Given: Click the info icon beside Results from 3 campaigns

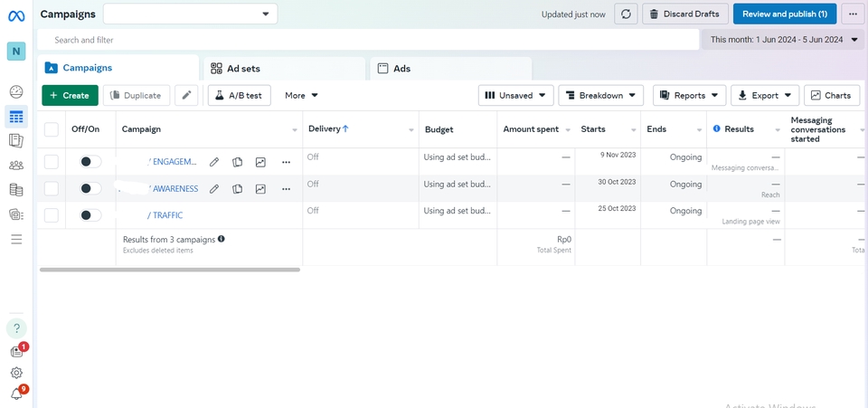Looking at the screenshot, I should point(222,239).
